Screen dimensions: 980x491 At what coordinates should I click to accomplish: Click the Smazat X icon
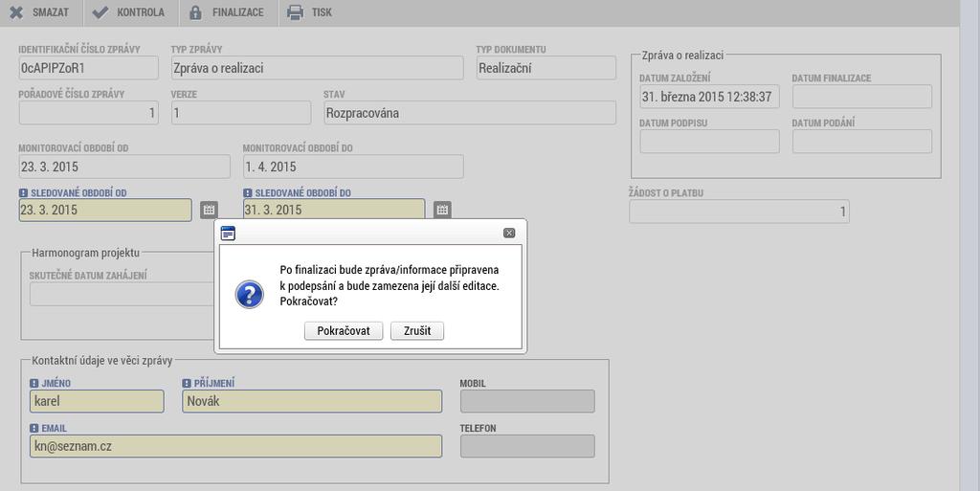[16, 11]
